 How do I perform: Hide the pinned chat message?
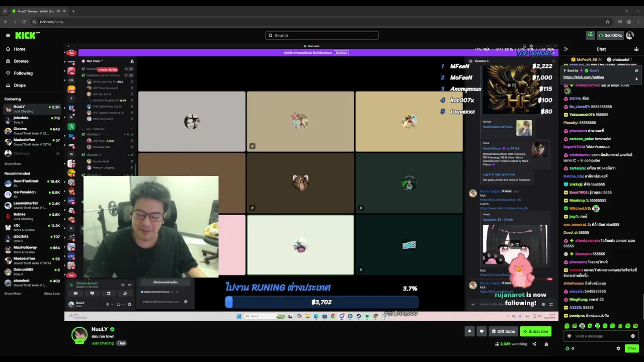[636, 71]
